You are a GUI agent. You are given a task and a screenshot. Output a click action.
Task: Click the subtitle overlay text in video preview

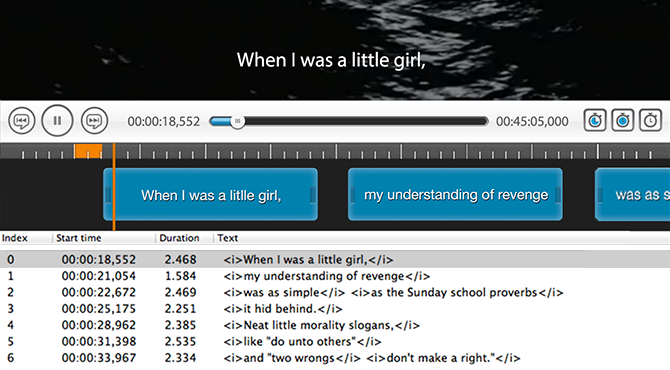click(x=331, y=60)
